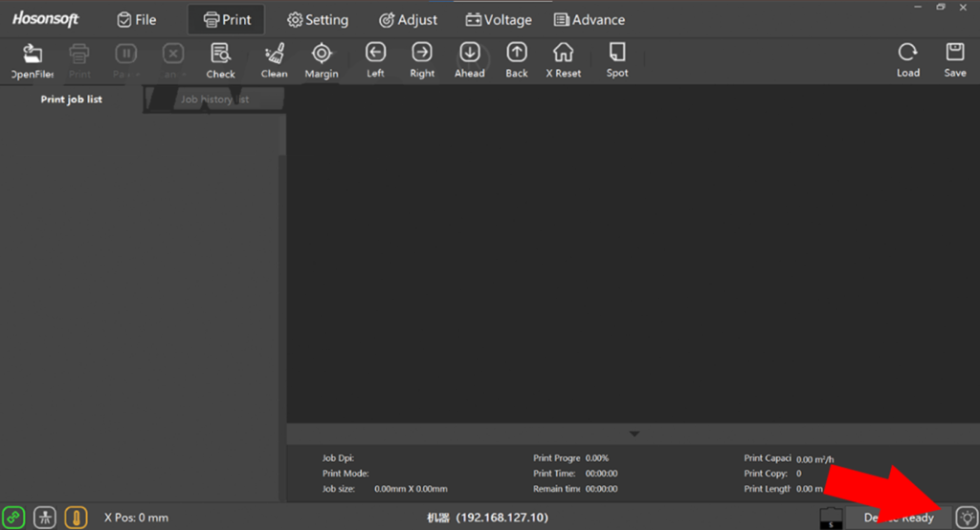Feed media Ahead
This screenshot has width=980, height=530.
point(469,60)
